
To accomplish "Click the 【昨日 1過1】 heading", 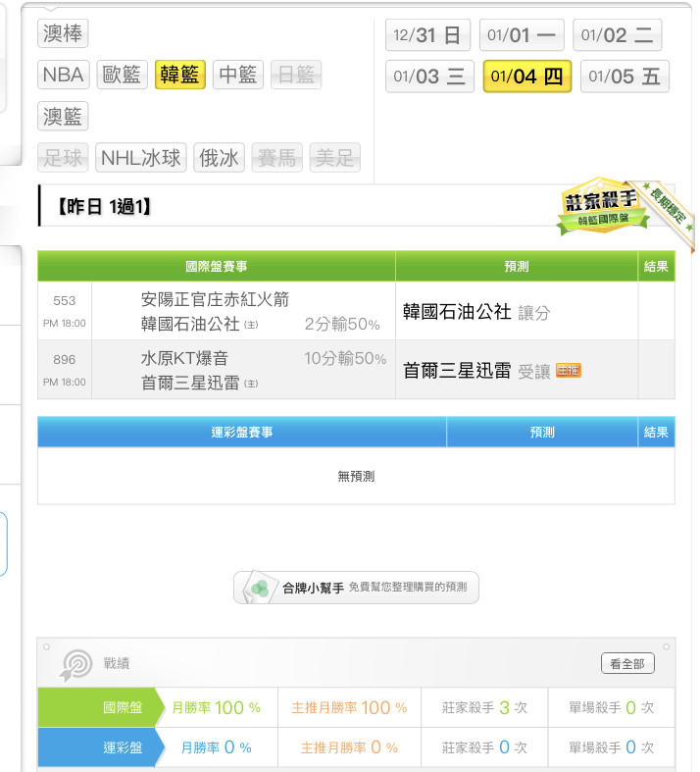I will [104, 206].
